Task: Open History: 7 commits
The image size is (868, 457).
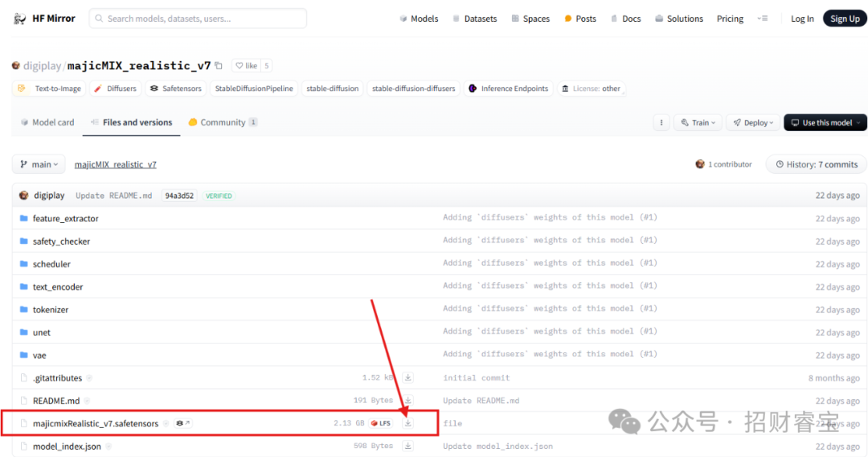Action: pos(817,164)
